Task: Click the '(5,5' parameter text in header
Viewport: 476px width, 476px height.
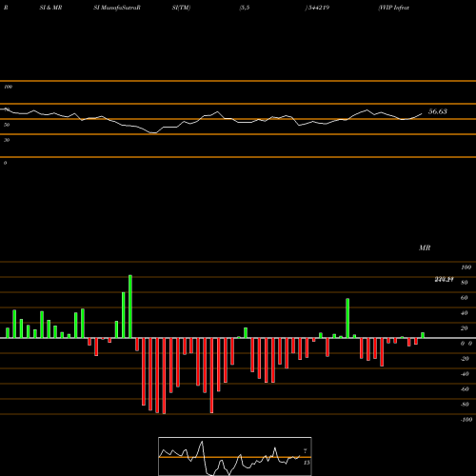Action: [x=245, y=8]
